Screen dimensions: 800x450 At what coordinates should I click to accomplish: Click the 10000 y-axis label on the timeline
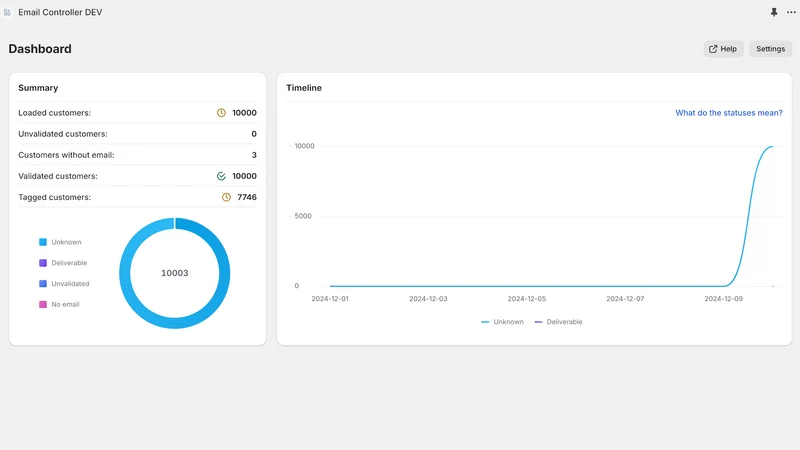(x=305, y=146)
